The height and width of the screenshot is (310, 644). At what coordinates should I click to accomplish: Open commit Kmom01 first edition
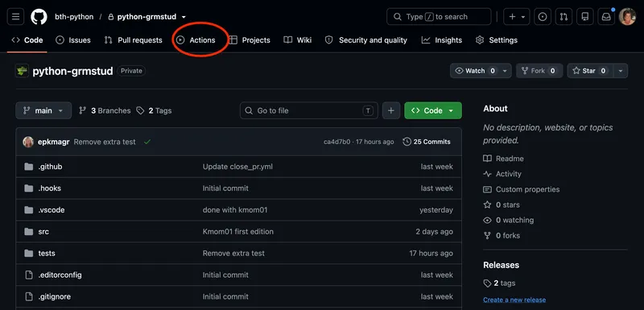237,232
